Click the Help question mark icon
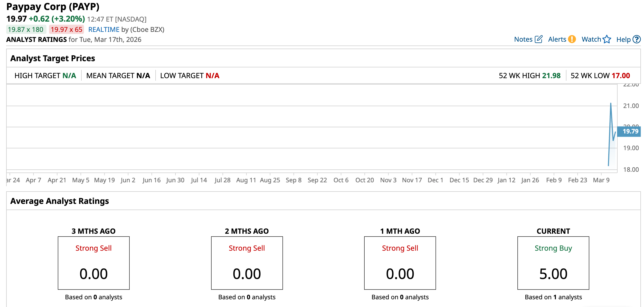 [637, 39]
